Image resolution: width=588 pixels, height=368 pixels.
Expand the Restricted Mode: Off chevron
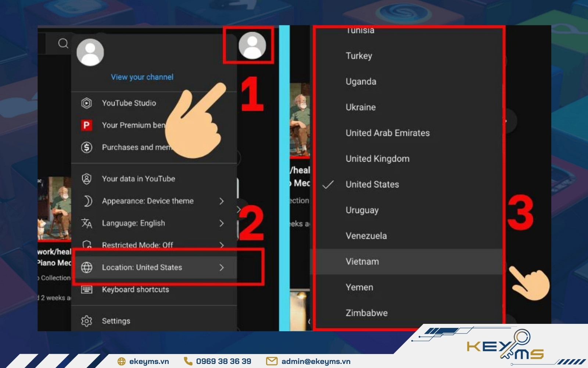[222, 245]
